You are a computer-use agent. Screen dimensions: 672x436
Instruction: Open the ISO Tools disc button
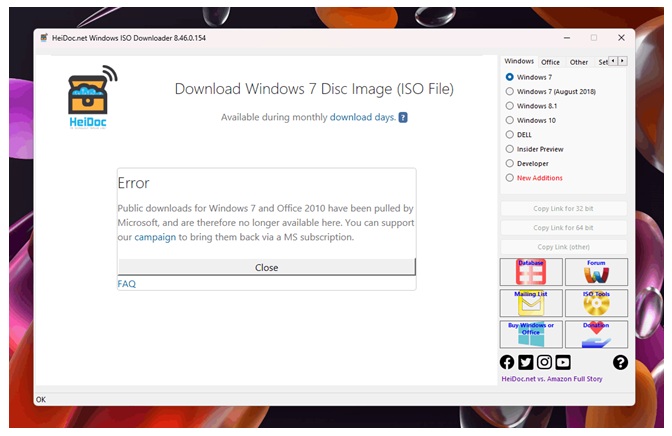click(596, 303)
